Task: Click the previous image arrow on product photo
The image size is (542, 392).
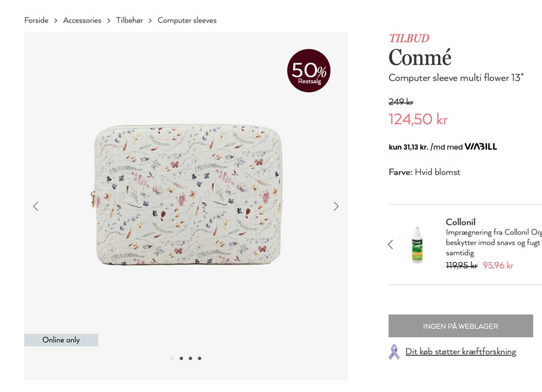Action: pyautogui.click(x=36, y=206)
